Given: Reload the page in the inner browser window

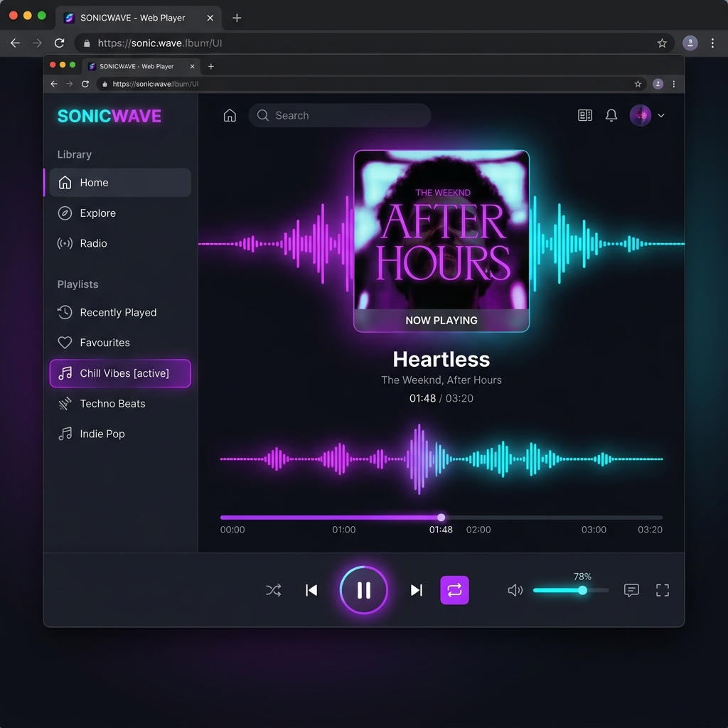Looking at the screenshot, I should (85, 84).
